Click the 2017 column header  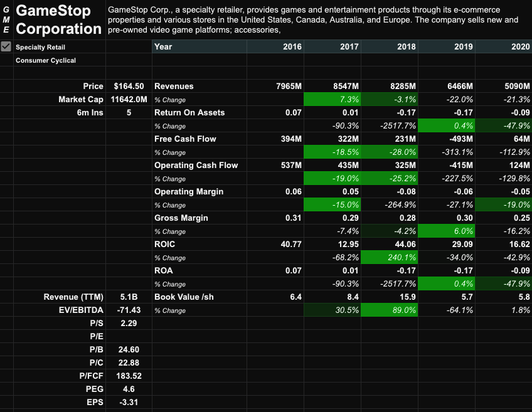coord(332,46)
